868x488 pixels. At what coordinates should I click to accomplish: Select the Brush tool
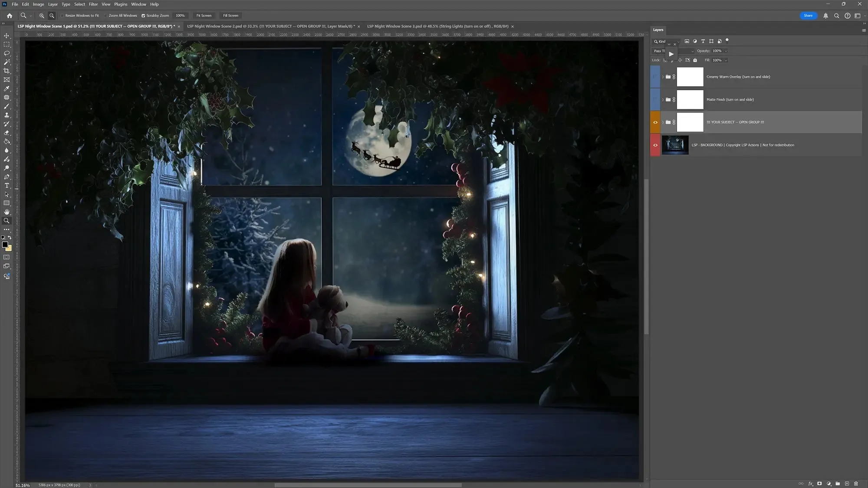(7, 106)
